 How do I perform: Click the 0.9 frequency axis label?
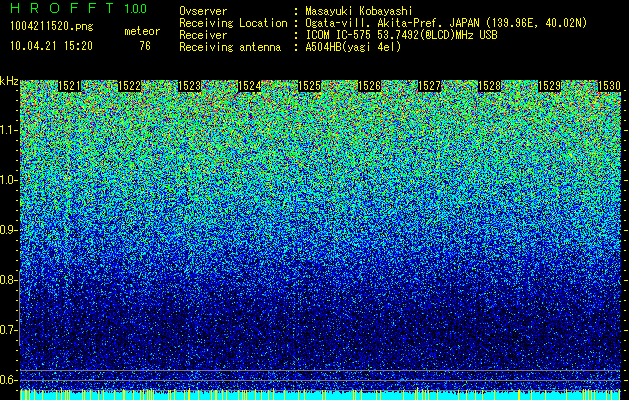(x=9, y=230)
